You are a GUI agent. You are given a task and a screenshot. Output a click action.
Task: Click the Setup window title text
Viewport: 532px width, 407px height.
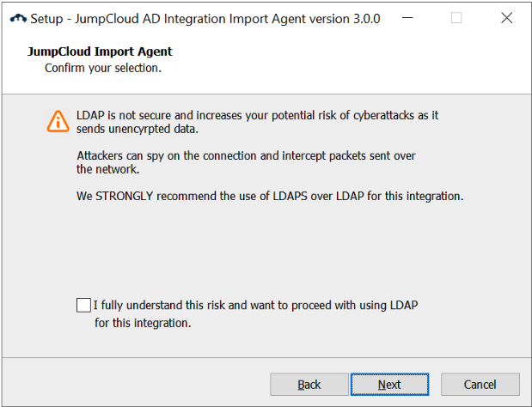[x=205, y=18]
